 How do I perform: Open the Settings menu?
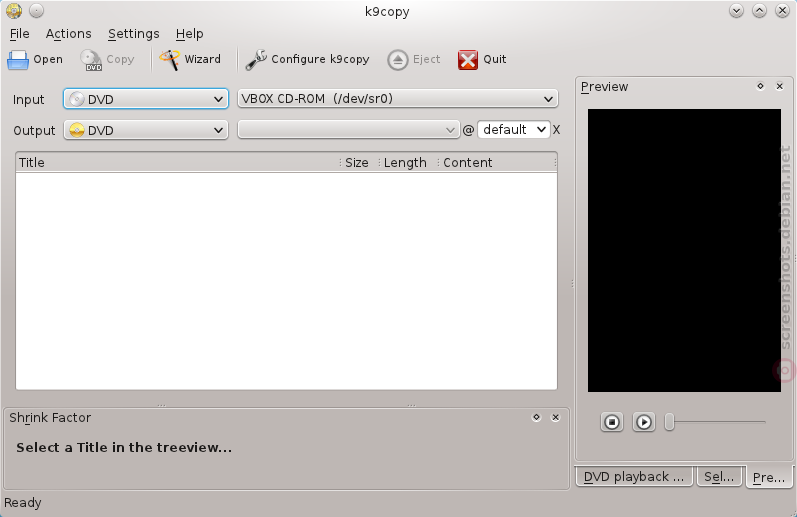pos(134,34)
